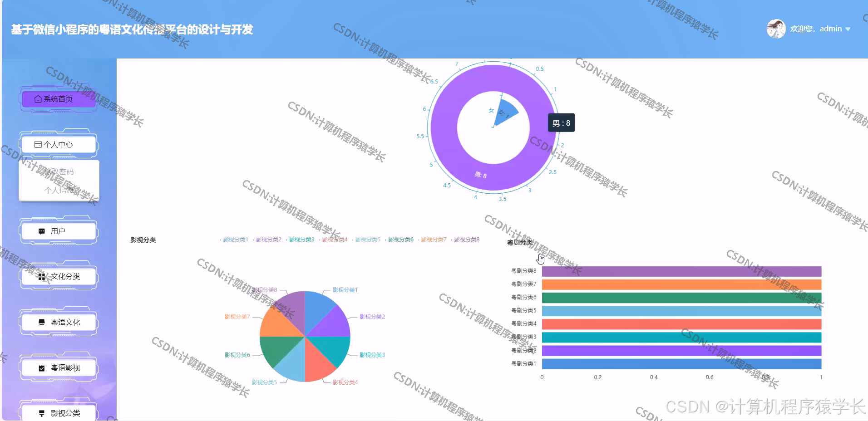Click the admin avatar picture
The image size is (868, 421).
point(776,29)
